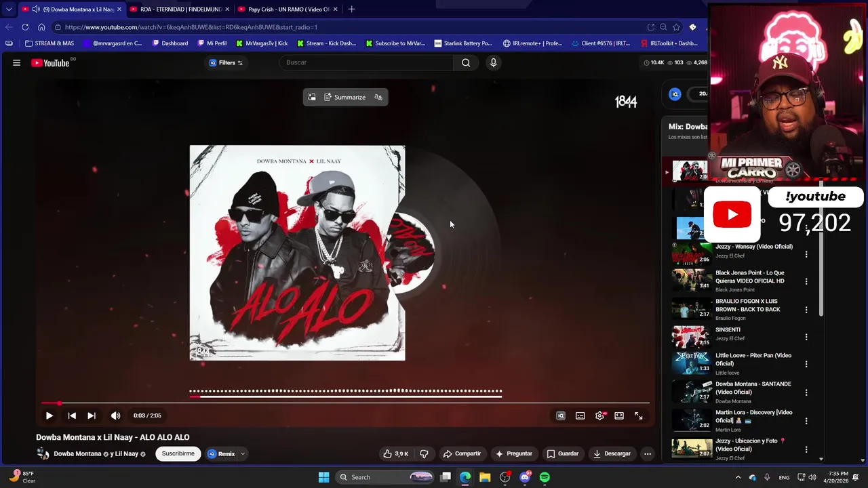
Task: Click the translate icon beside Summarize
Action: [x=378, y=97]
